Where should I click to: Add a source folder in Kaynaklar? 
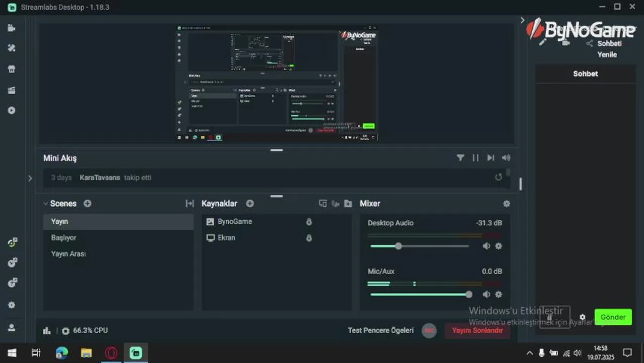pos(348,203)
